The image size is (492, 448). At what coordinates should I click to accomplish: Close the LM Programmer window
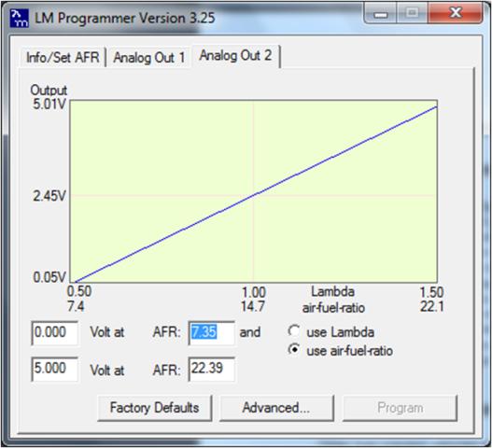(x=455, y=13)
